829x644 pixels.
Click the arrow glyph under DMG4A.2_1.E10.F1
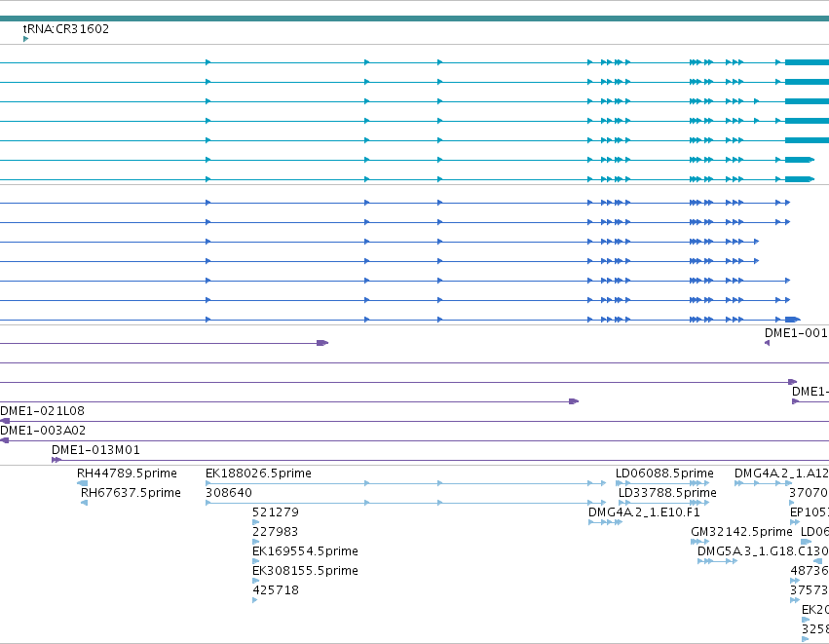point(605,522)
